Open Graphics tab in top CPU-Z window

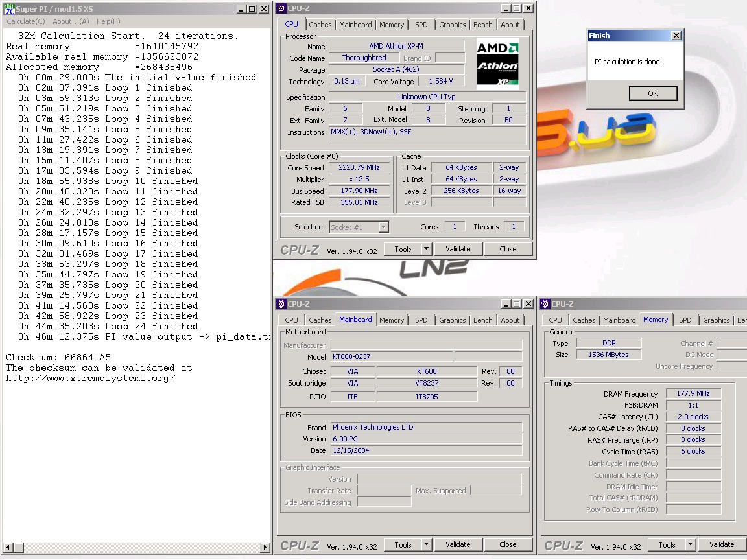pyautogui.click(x=452, y=25)
